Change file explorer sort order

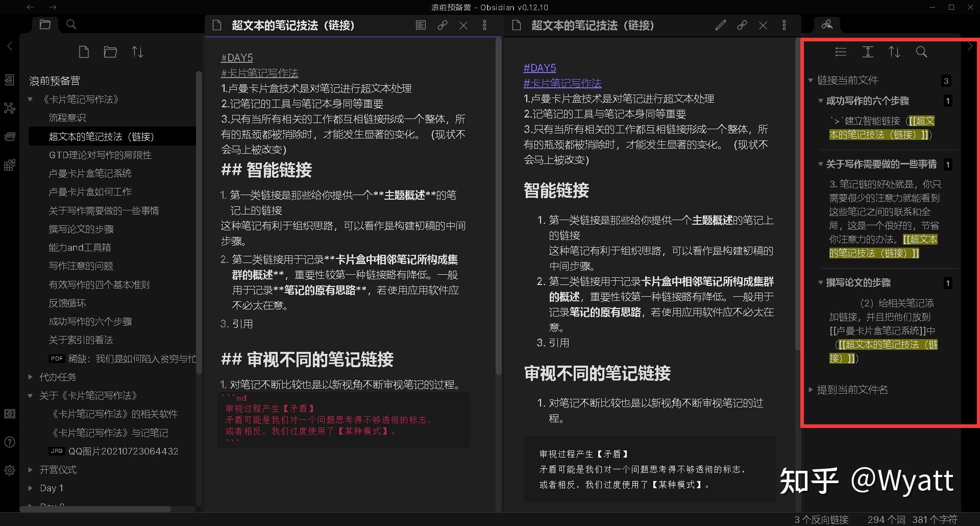click(137, 52)
